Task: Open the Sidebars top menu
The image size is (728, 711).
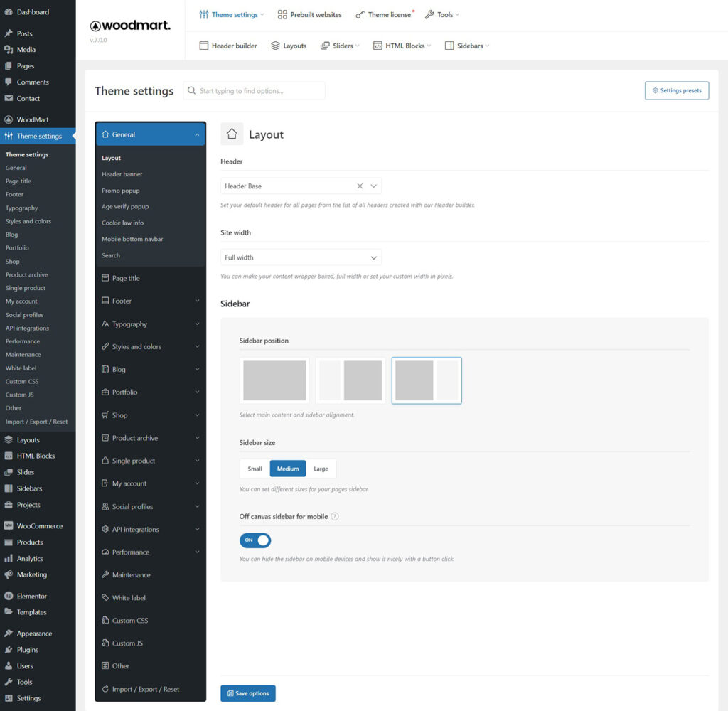Action: [x=467, y=46]
